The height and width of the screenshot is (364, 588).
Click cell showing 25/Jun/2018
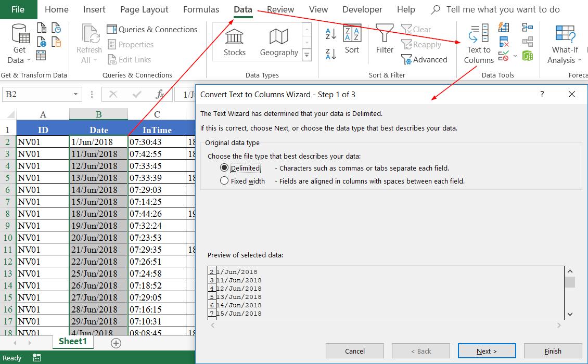click(99, 274)
